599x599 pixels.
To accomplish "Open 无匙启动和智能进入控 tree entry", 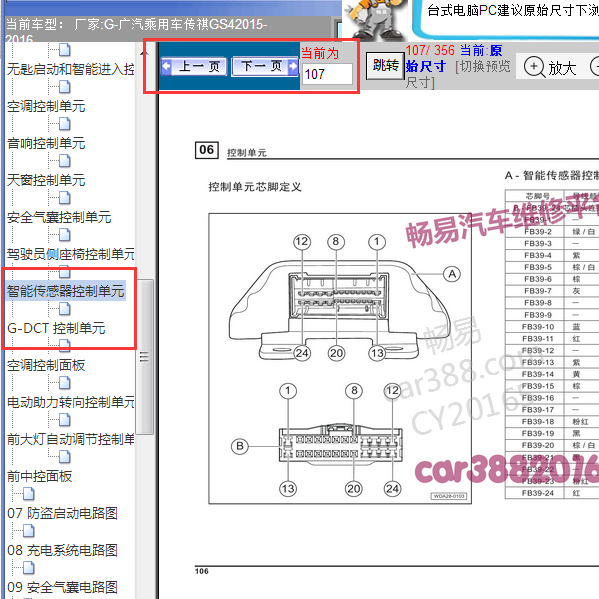I will point(71,70).
